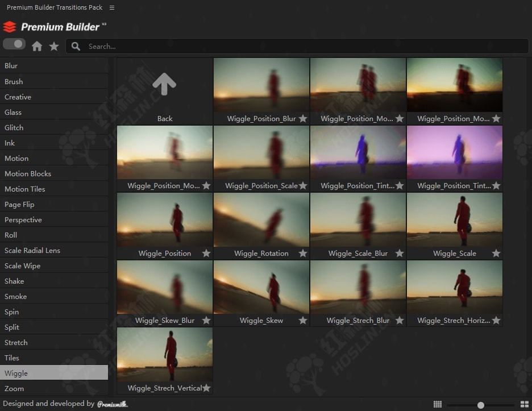The height and width of the screenshot is (411, 532).
Task: Select the Roll category
Action: [54, 235]
